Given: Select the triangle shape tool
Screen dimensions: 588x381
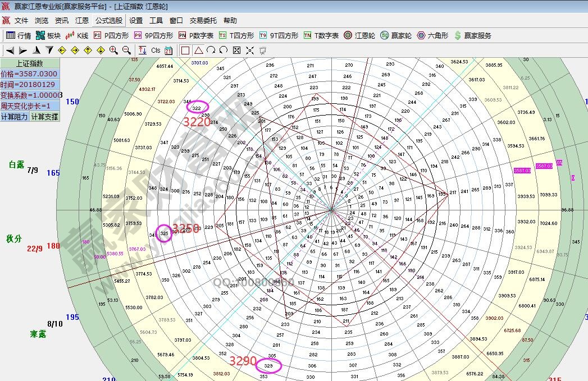Looking at the screenshot, I should point(198,50).
